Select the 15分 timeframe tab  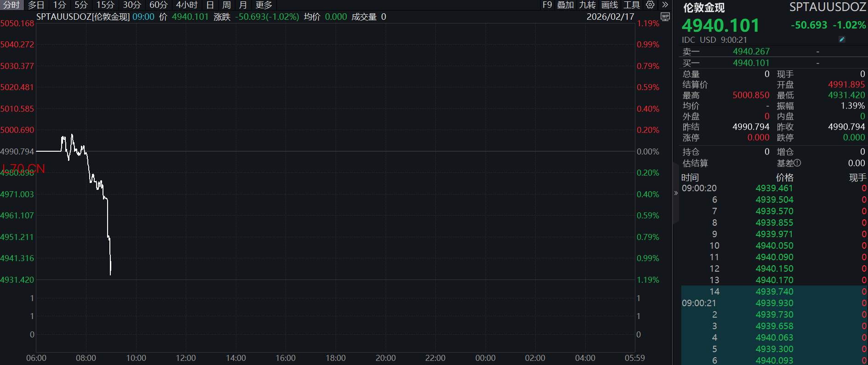point(105,5)
